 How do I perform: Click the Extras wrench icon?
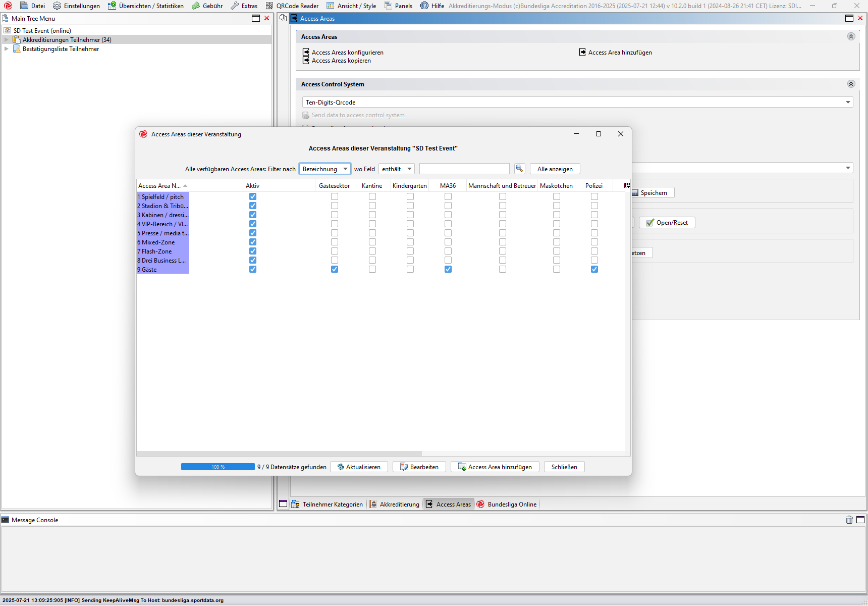pos(235,6)
